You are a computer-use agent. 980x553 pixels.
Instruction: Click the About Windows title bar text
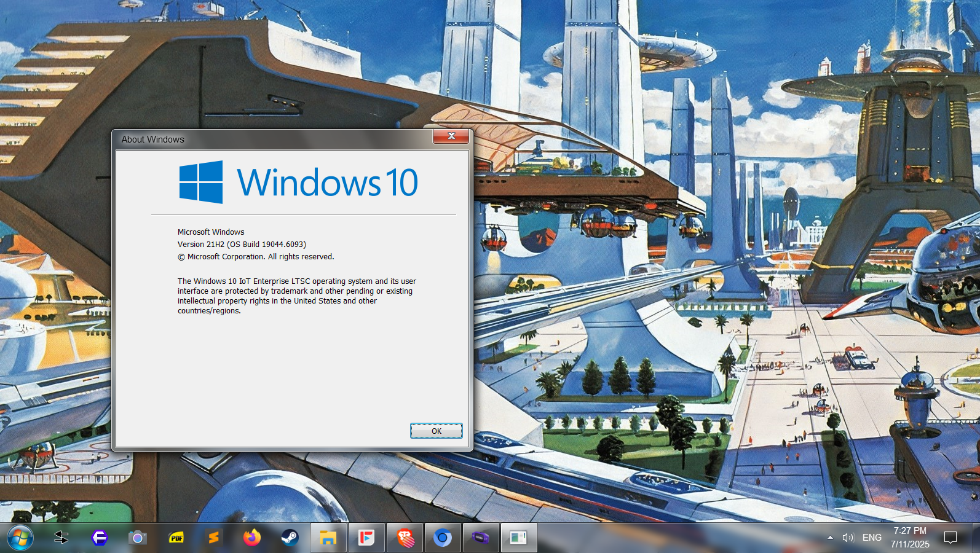(x=152, y=139)
